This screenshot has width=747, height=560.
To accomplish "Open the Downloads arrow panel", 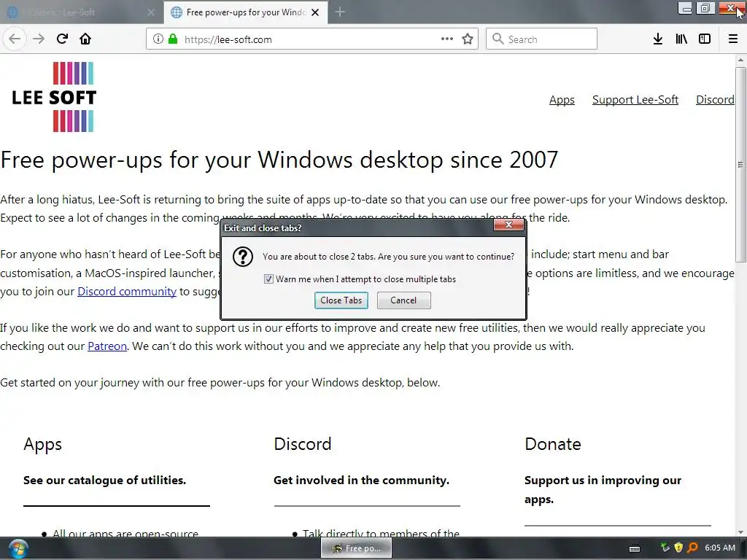I will point(658,39).
